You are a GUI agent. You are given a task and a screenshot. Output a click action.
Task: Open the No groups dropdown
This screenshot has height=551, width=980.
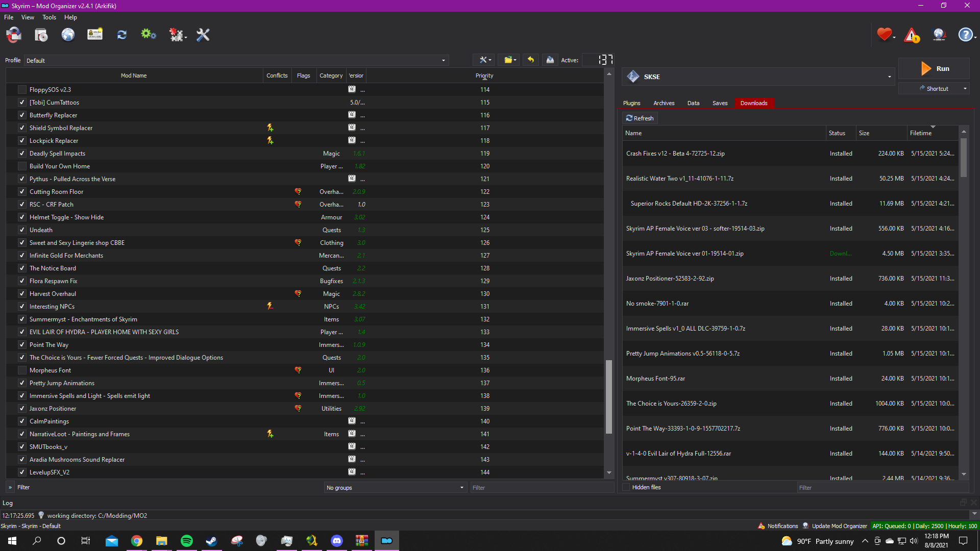pos(396,488)
